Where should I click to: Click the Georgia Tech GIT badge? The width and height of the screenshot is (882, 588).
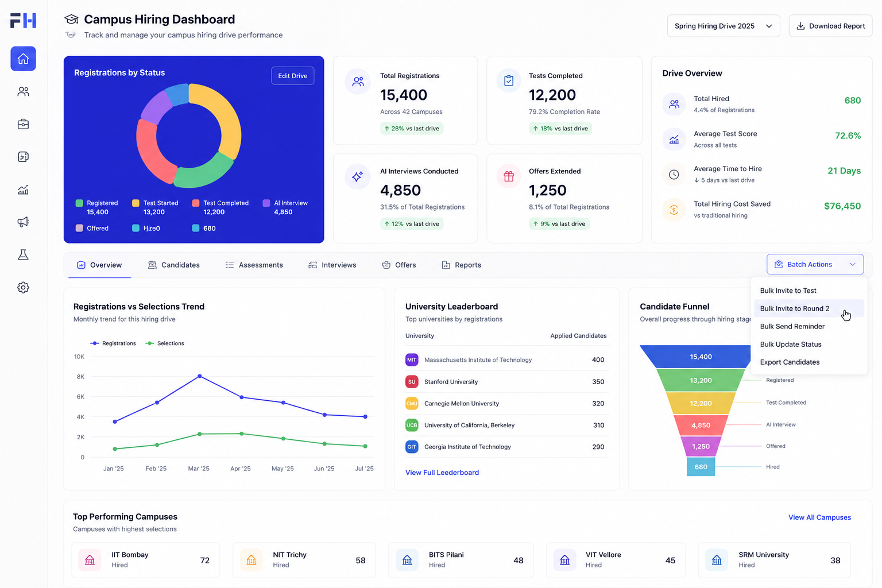tap(412, 447)
